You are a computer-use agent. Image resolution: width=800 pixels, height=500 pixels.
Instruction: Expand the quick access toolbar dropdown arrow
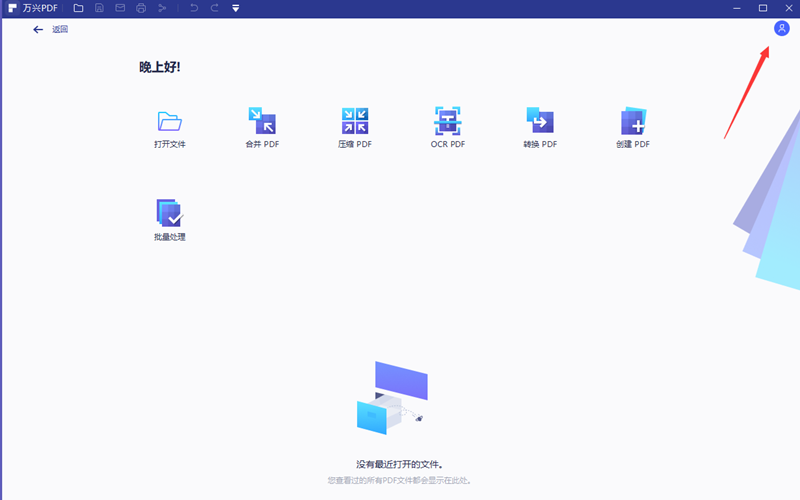pyautogui.click(x=235, y=8)
